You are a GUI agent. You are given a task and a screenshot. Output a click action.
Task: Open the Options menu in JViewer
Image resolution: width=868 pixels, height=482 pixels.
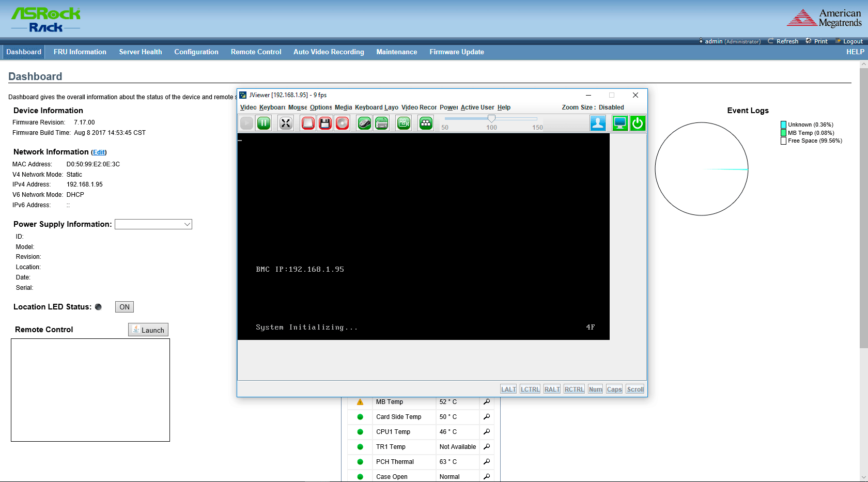pos(321,107)
